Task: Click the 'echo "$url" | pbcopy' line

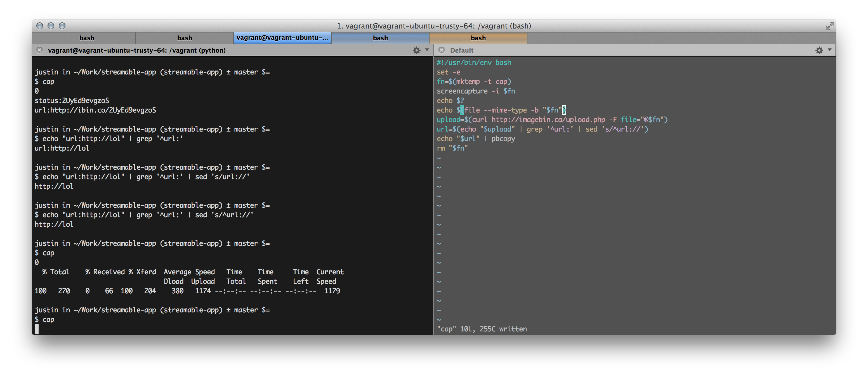Action: 476,139
